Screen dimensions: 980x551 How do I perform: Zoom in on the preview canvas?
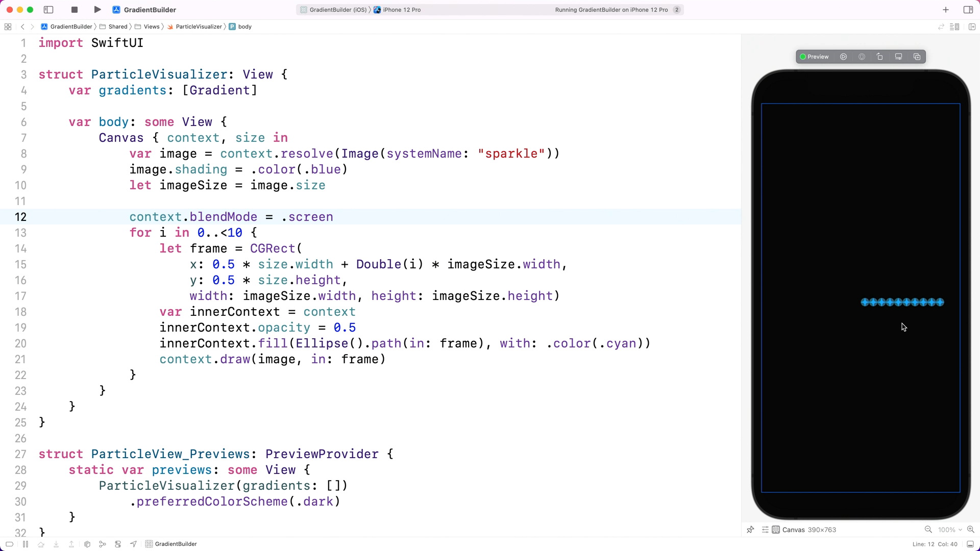(971, 530)
